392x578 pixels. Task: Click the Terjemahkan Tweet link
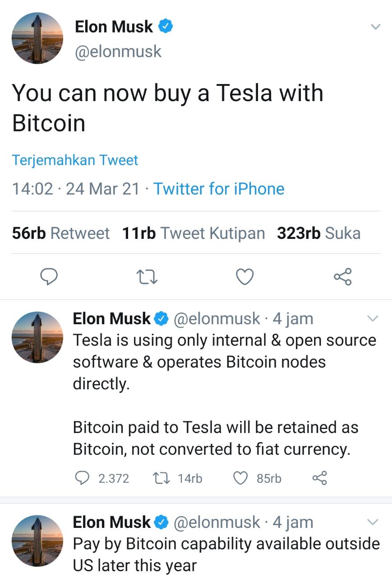point(75,160)
